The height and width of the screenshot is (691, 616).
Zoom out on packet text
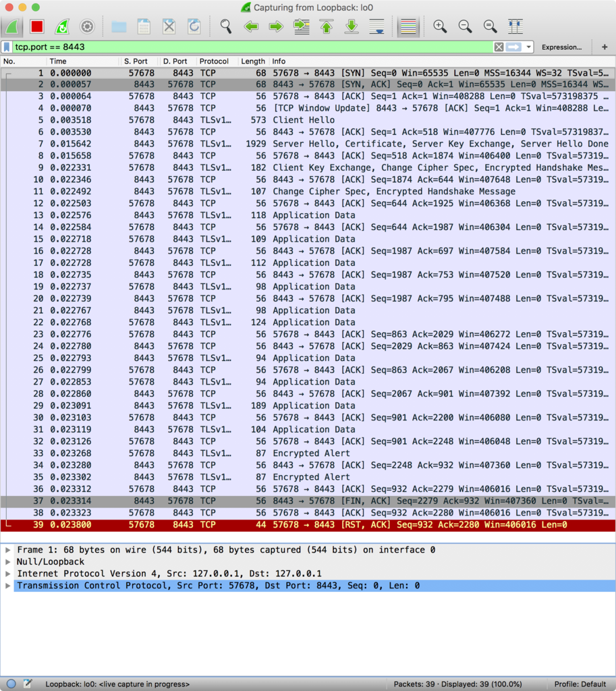point(465,27)
